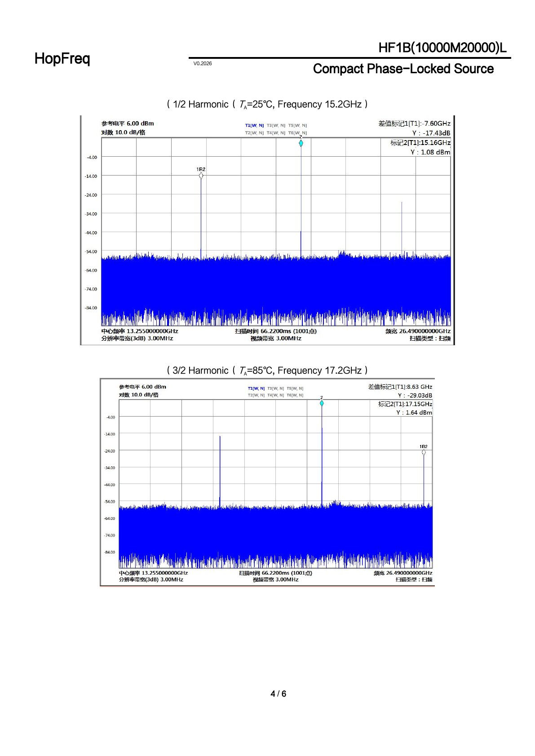Click reference level 6.00 dBm in 17.2GHz chart
535x756 pixels.
click(142, 387)
